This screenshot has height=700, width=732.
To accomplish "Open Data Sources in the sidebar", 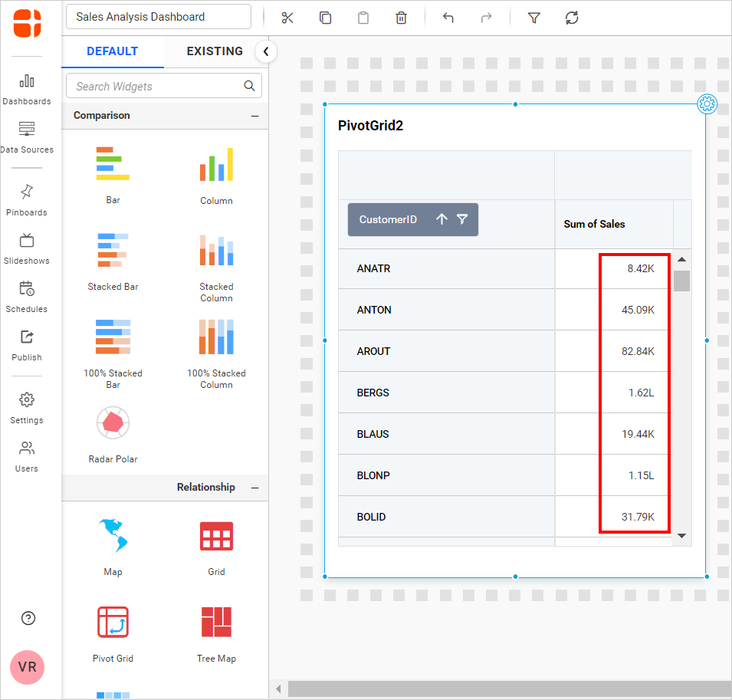I will pos(27,136).
